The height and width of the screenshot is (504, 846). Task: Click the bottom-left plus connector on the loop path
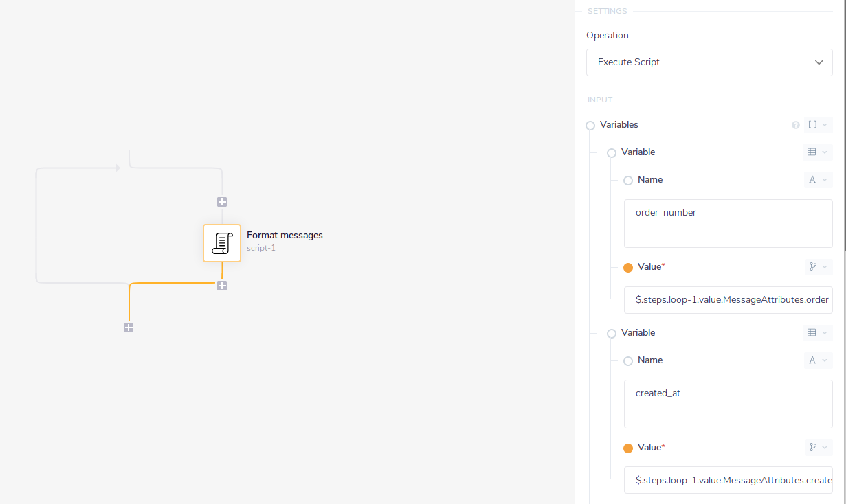point(129,328)
